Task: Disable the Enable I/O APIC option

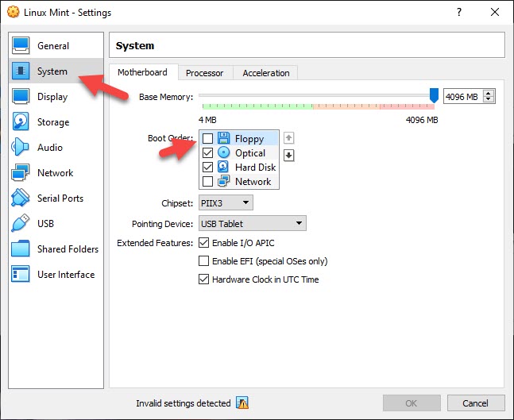Action: [x=204, y=243]
